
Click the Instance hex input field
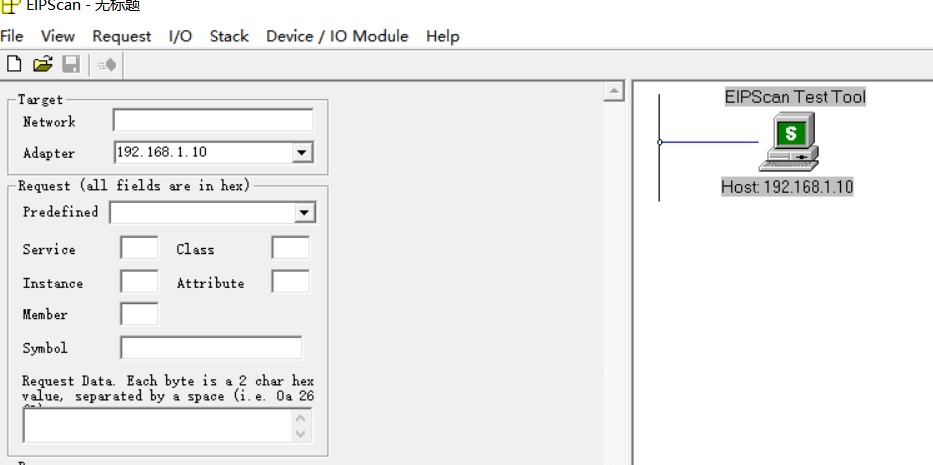[x=139, y=282]
